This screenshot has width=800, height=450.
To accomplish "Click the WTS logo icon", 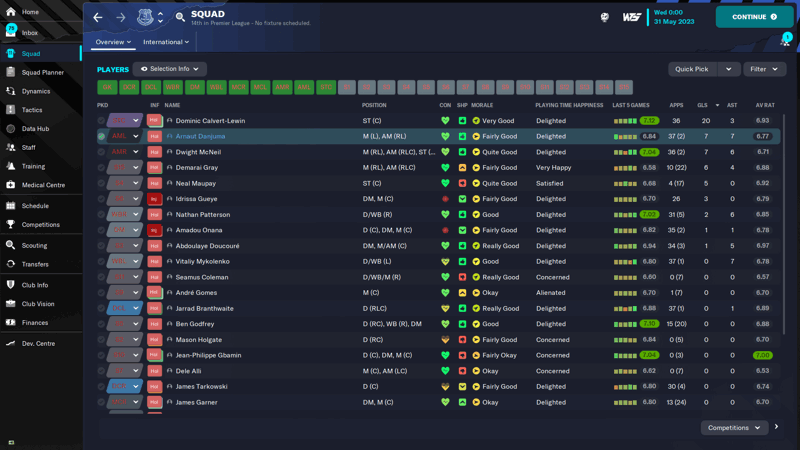I will (x=631, y=17).
